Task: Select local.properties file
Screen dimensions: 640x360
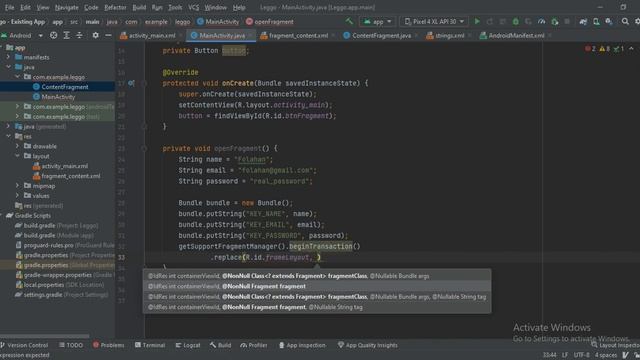Action: point(44,285)
